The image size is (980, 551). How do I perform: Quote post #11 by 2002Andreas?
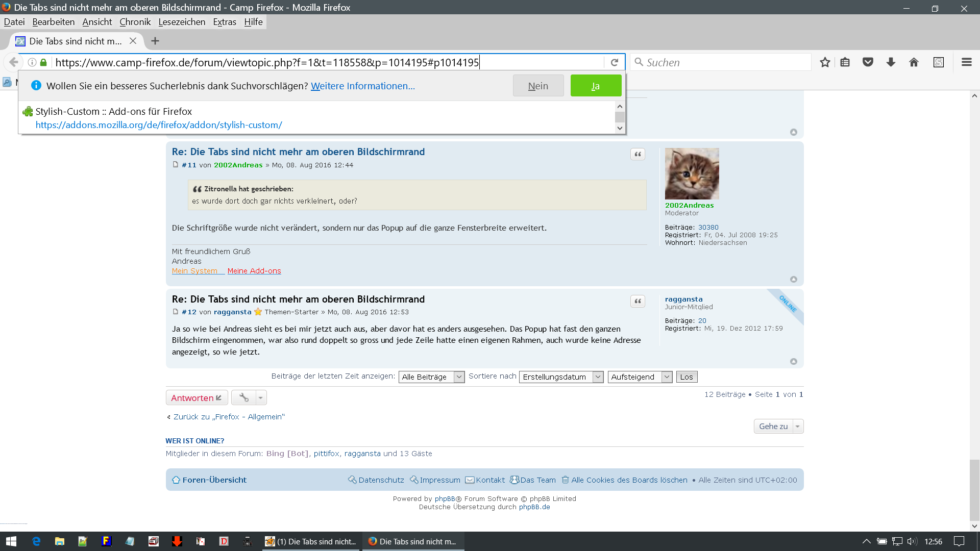tap(638, 154)
